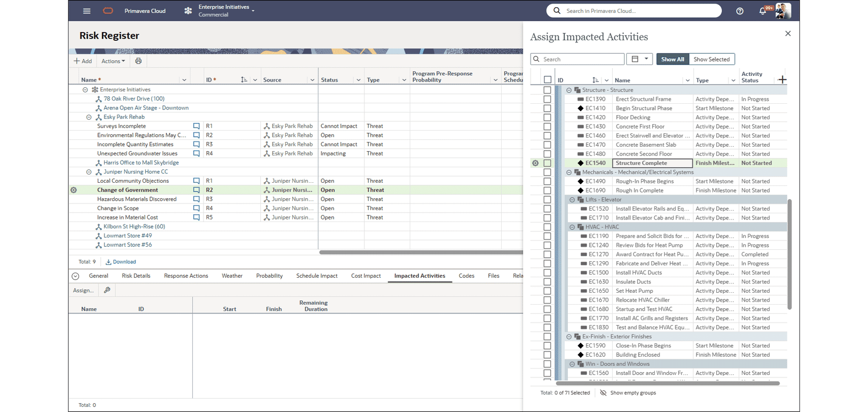
Task: Click the plus icon to add a column
Action: (782, 80)
